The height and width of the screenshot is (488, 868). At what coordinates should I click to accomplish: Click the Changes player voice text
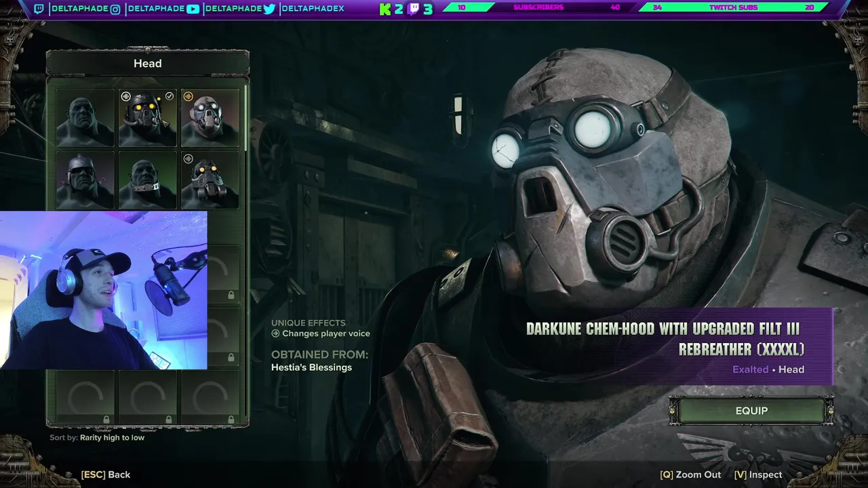click(x=326, y=333)
